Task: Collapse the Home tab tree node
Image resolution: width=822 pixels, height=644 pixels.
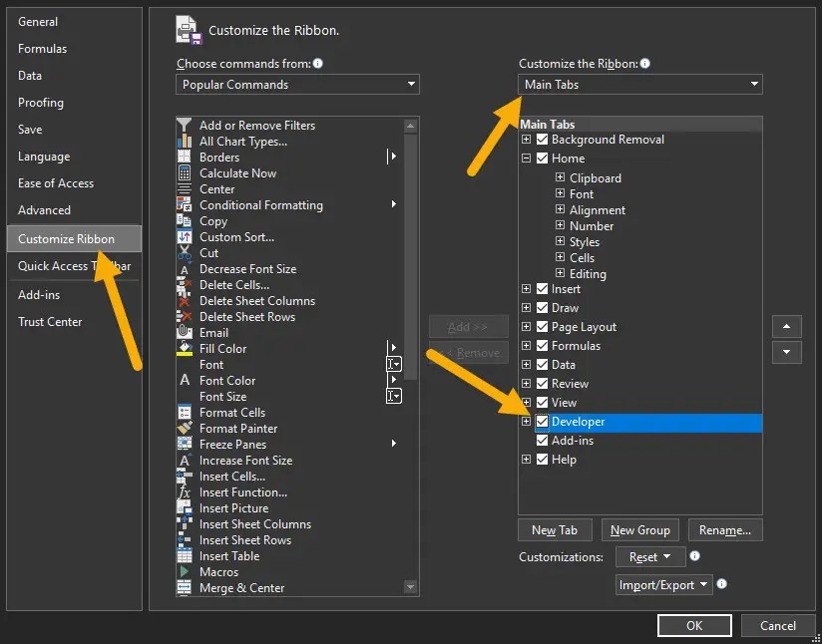Action: pos(526,159)
